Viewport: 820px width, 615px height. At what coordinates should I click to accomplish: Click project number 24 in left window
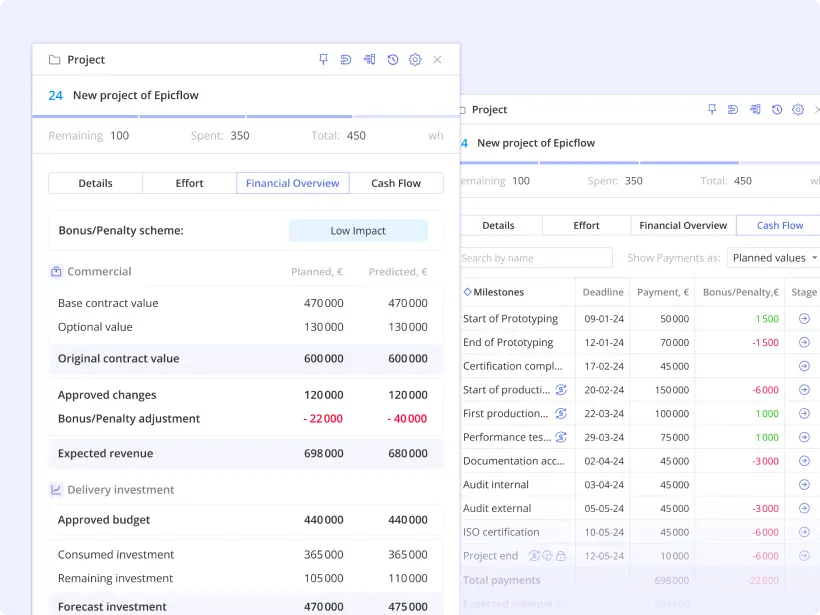[55, 95]
